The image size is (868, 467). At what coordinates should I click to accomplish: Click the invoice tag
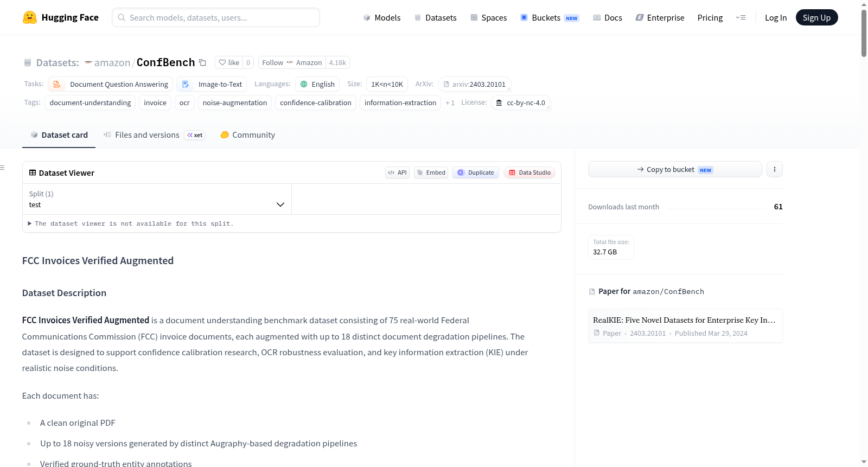point(155,103)
